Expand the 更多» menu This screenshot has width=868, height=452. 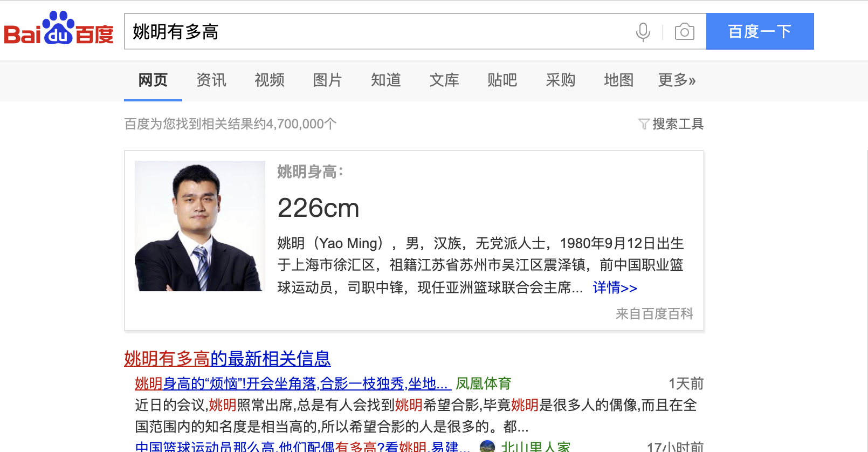tap(677, 80)
